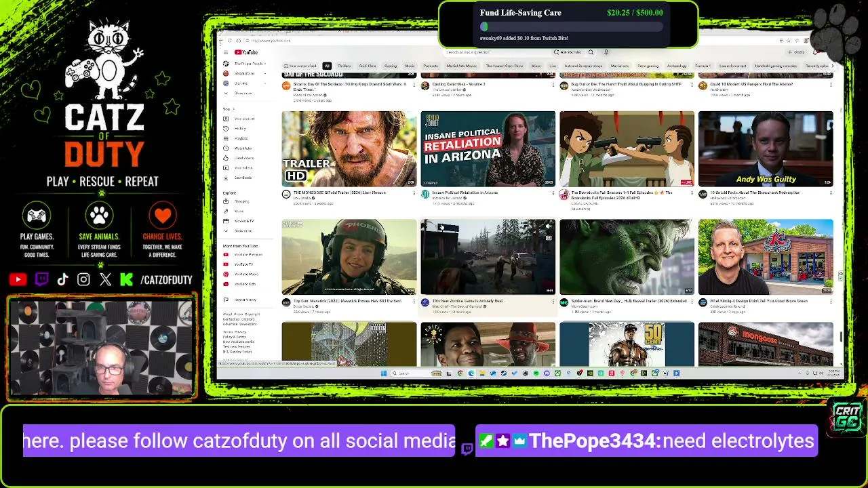The width and height of the screenshot is (868, 488).
Task: Open more options for THE MONGOOSE trailer video
Action: coord(414,194)
